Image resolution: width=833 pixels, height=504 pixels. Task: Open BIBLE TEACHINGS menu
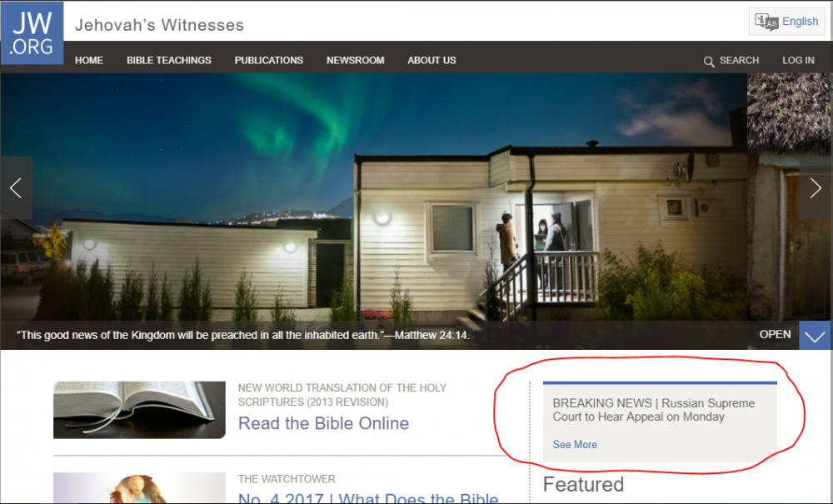(x=169, y=61)
